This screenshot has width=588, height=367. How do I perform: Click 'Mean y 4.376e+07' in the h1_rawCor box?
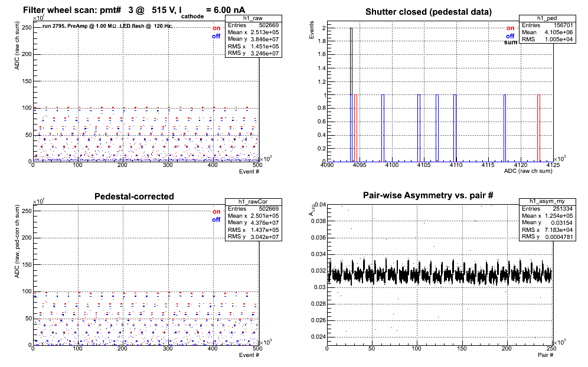253,222
